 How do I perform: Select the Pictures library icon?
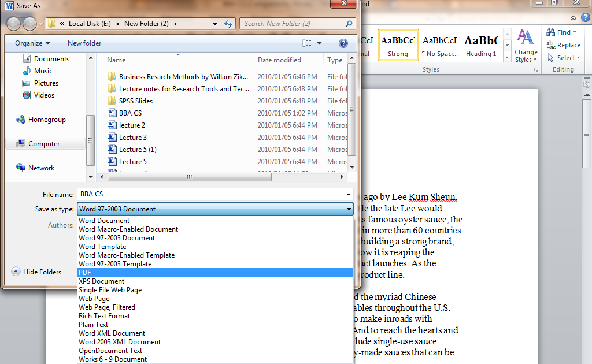(27, 83)
